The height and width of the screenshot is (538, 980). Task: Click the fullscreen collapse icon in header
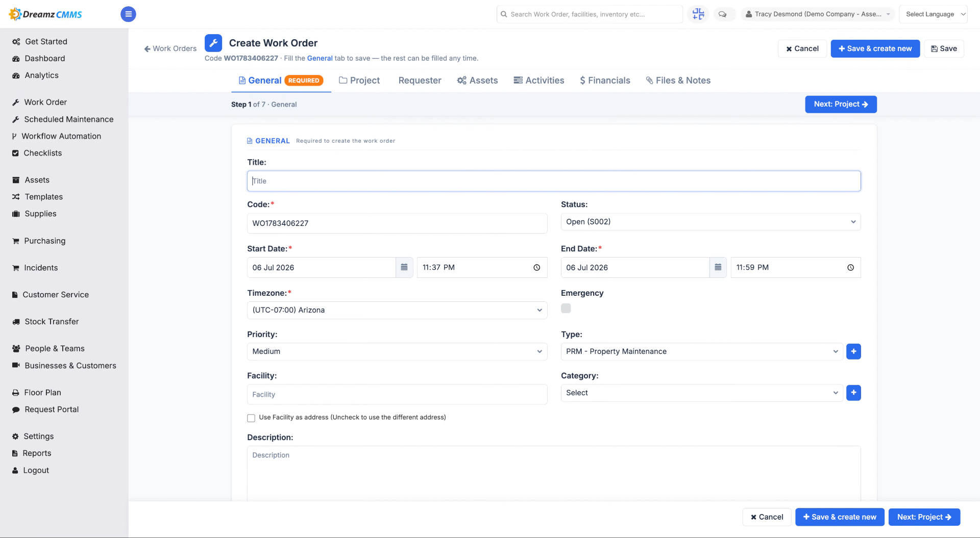click(698, 14)
